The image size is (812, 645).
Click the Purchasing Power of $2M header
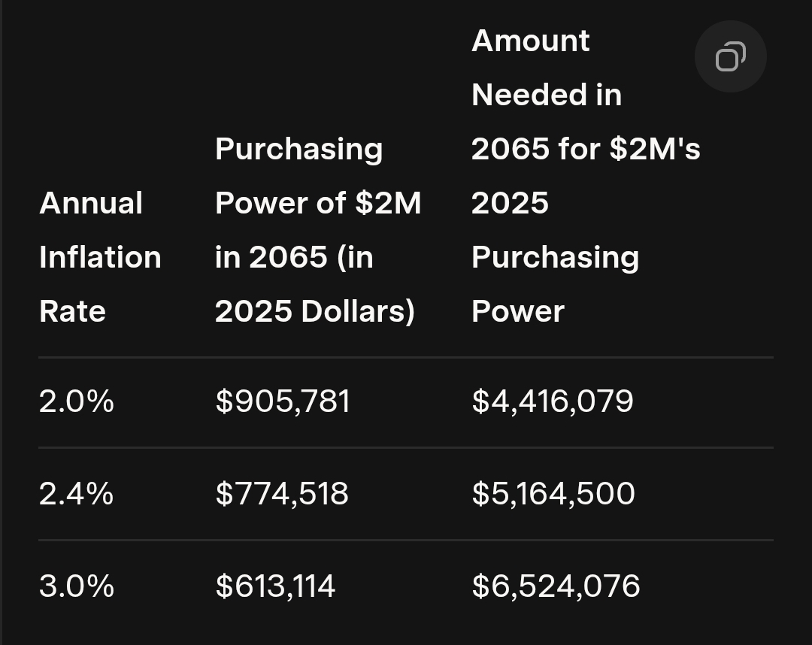(x=317, y=229)
